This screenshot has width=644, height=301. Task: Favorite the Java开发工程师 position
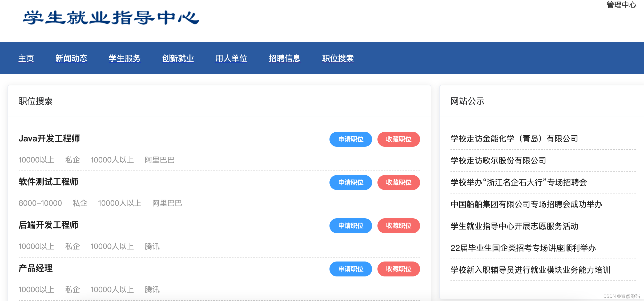(399, 139)
